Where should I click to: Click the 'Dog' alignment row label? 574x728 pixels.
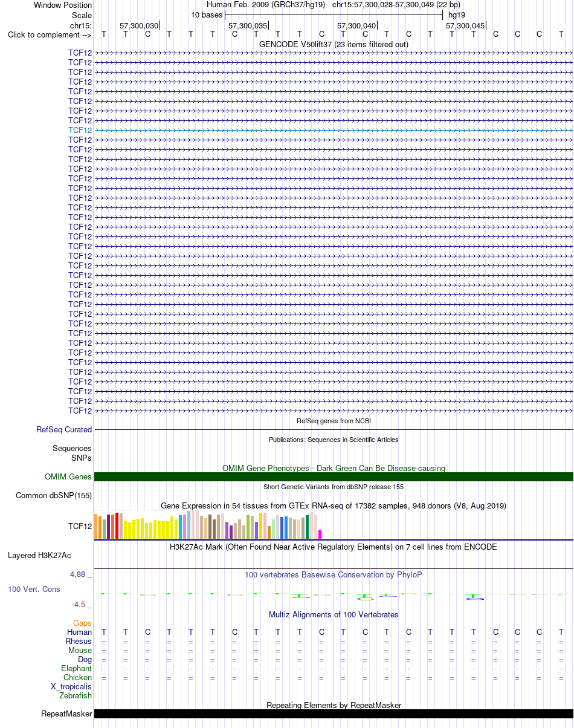(x=85, y=659)
